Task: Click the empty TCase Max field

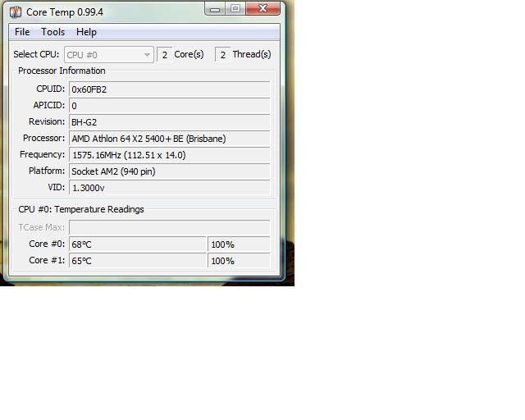Action: coord(170,228)
